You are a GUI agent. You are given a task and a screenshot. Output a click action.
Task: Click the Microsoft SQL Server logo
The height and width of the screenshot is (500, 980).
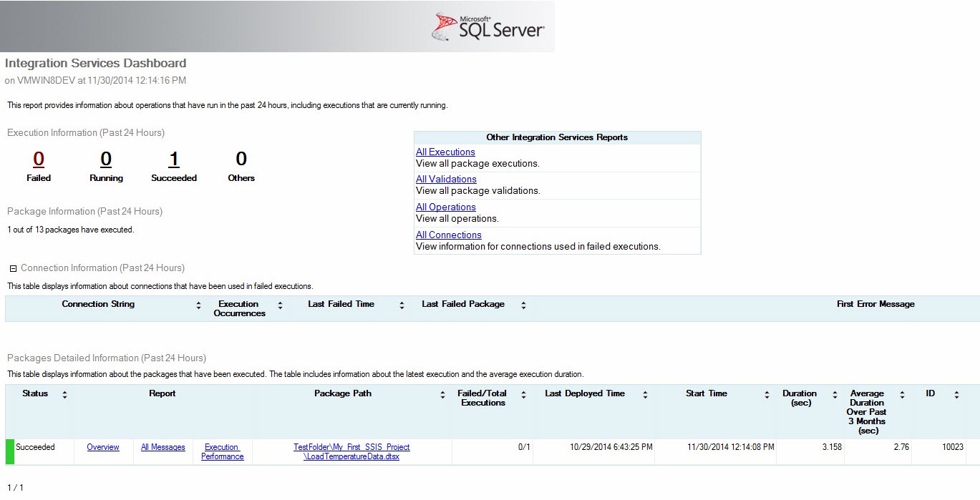(x=489, y=26)
